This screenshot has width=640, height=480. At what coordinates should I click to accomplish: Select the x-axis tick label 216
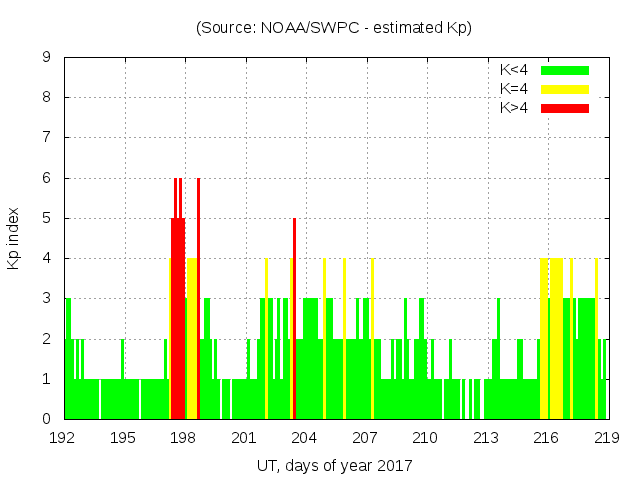pyautogui.click(x=547, y=438)
